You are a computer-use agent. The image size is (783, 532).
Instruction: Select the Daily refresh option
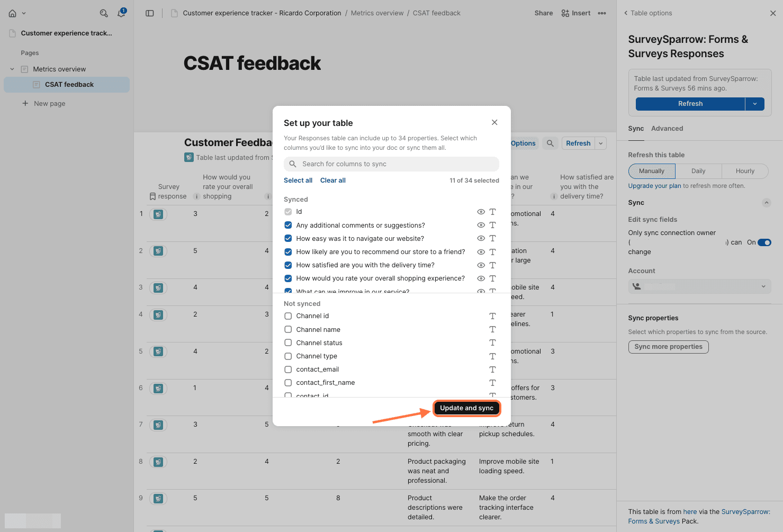pos(698,171)
